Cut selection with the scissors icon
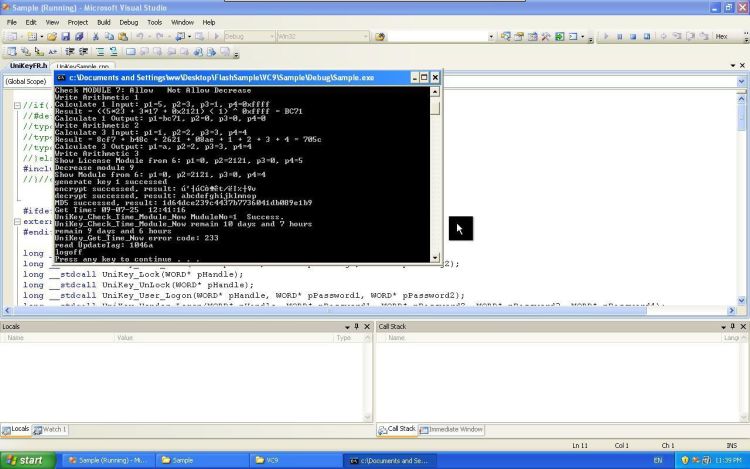Screen dimensions: 750x469 point(96,36)
